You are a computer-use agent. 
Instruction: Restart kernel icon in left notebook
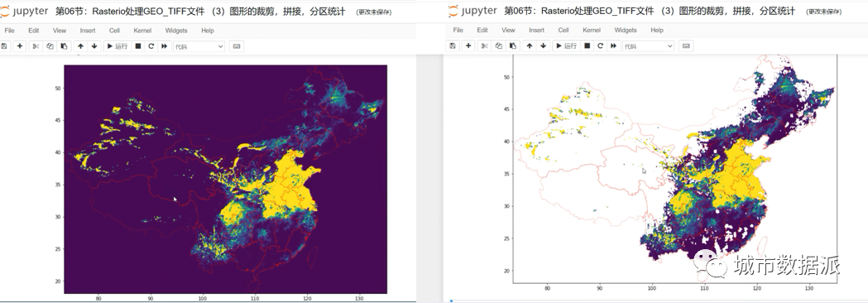151,46
